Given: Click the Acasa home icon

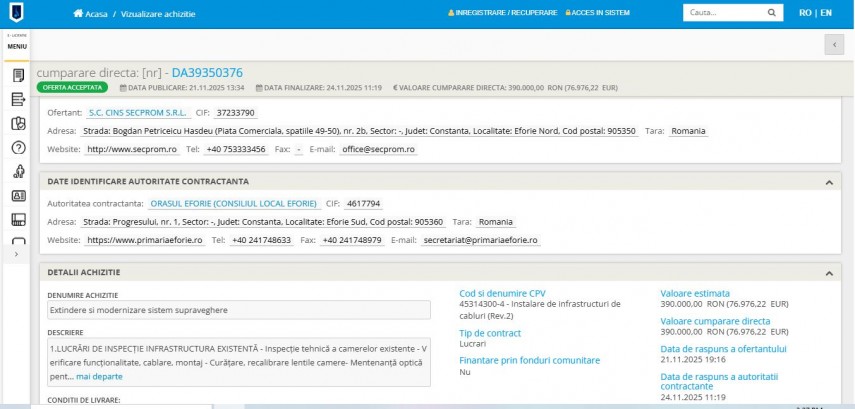Looking at the screenshot, I should [x=79, y=14].
